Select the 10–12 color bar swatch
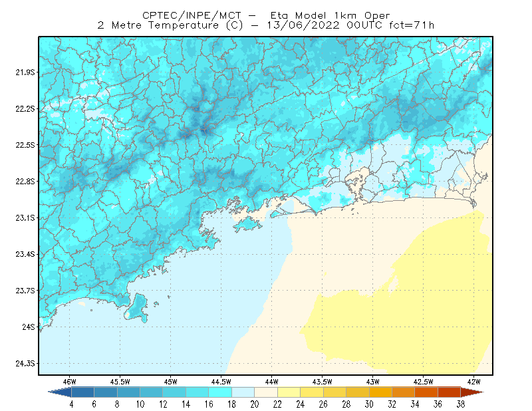Screen dimensions: 532x411 coord(152,392)
